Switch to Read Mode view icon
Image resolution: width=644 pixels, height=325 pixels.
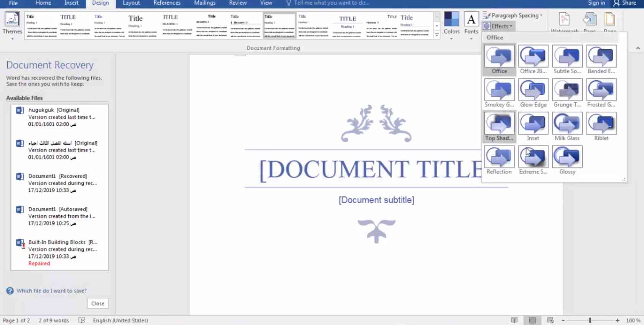[514, 320]
